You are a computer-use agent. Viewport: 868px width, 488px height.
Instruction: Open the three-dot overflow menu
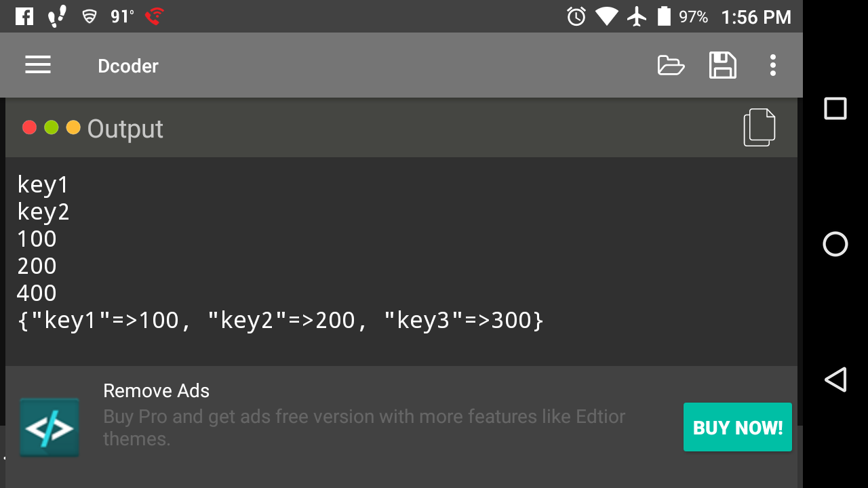[x=772, y=65]
